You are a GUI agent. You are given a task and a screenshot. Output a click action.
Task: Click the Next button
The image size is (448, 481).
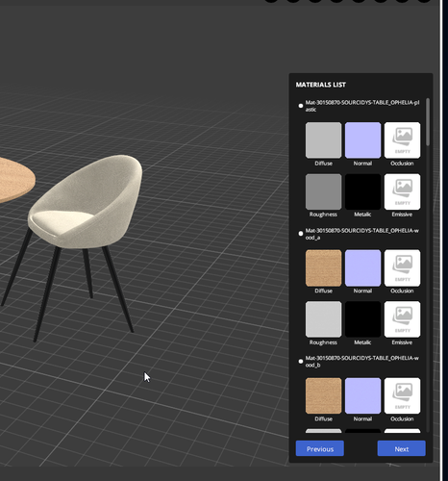402,448
